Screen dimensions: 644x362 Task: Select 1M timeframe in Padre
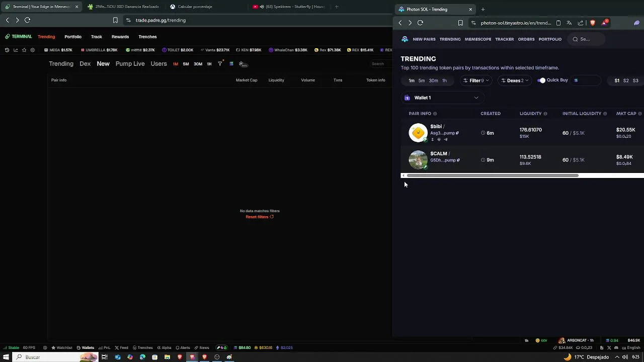pos(176,64)
